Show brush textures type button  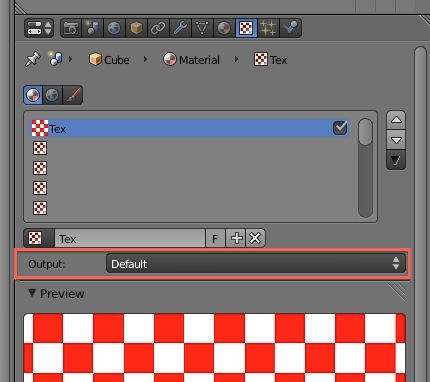[x=72, y=95]
